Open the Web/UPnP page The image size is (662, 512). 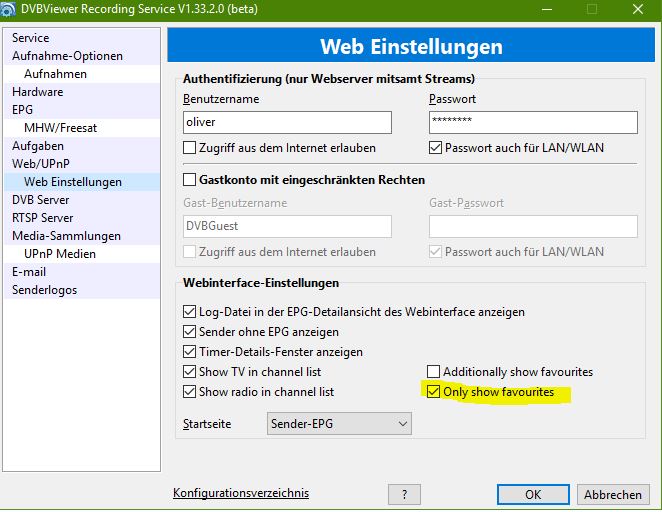coord(82,164)
